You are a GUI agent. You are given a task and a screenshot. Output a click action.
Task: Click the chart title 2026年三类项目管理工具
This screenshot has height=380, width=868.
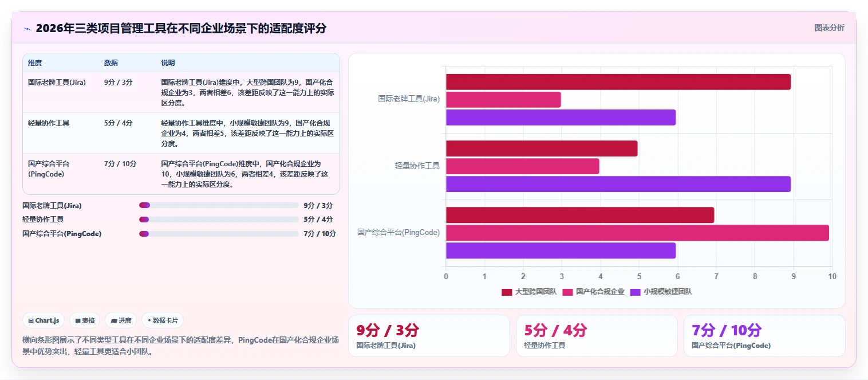click(181, 28)
